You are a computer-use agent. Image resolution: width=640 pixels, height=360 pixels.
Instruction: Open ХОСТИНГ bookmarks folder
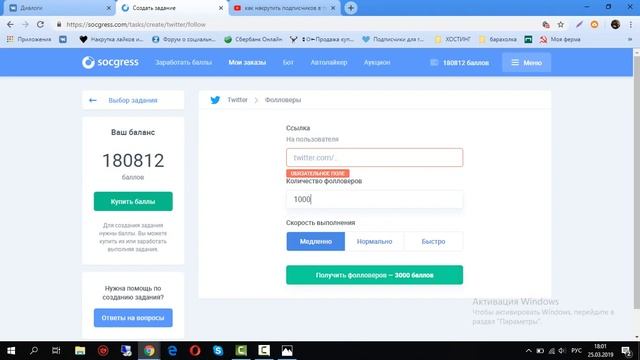pyautogui.click(x=453, y=39)
